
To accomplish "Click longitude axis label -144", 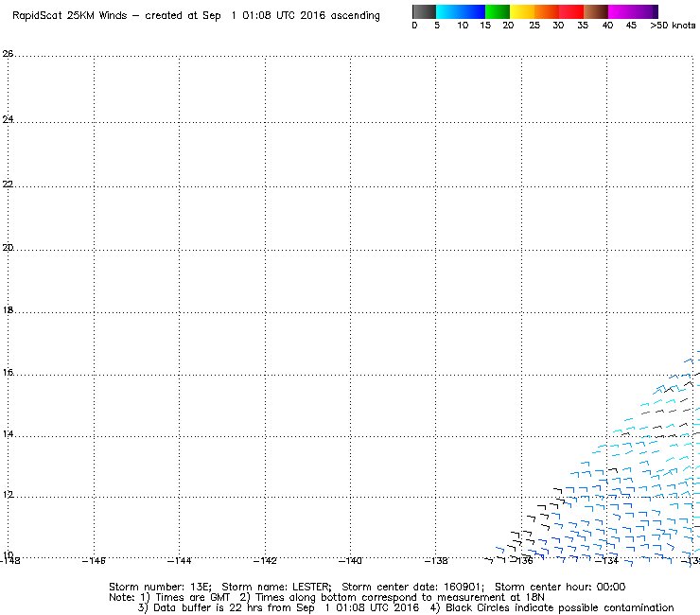I will (x=179, y=560).
